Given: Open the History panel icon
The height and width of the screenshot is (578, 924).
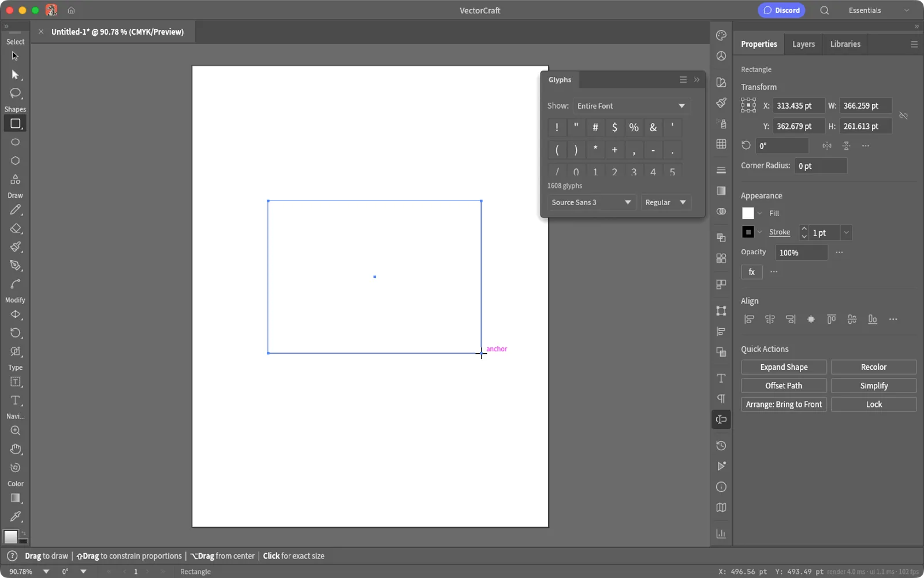Looking at the screenshot, I should 721,446.
